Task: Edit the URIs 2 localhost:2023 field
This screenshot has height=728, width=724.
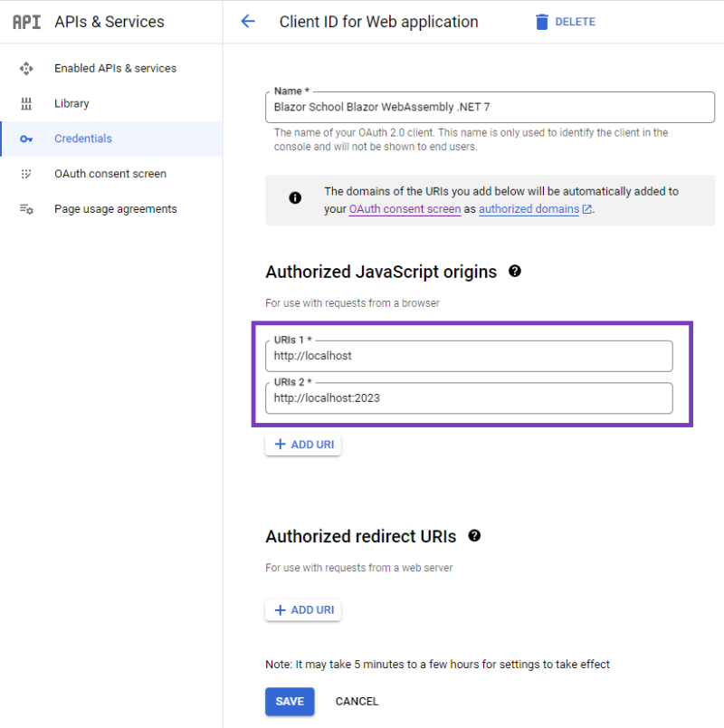Action: pos(469,398)
